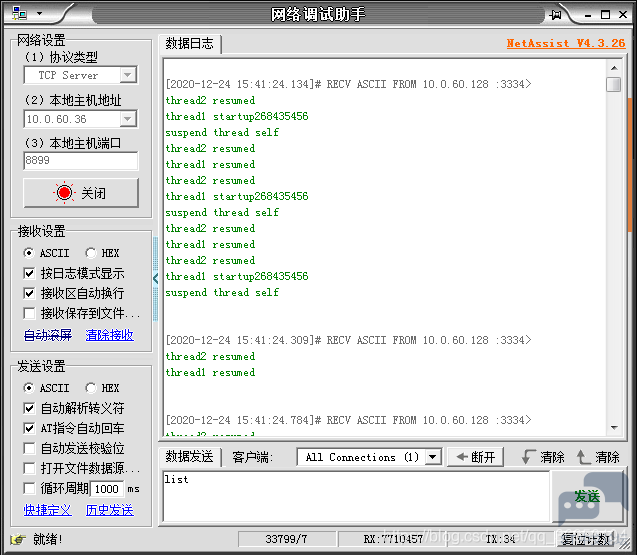Viewport: 637px width, 555px height.
Task: Open the title bar dropdown arrow beside the app icon
Action: pos(39,13)
